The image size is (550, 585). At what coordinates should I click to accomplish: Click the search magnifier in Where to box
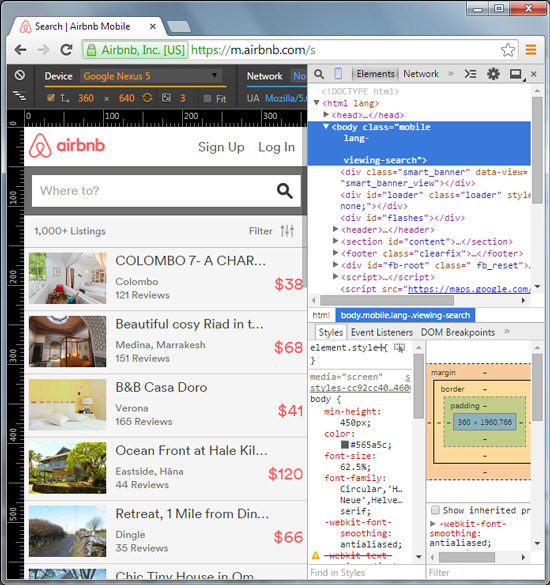(285, 191)
